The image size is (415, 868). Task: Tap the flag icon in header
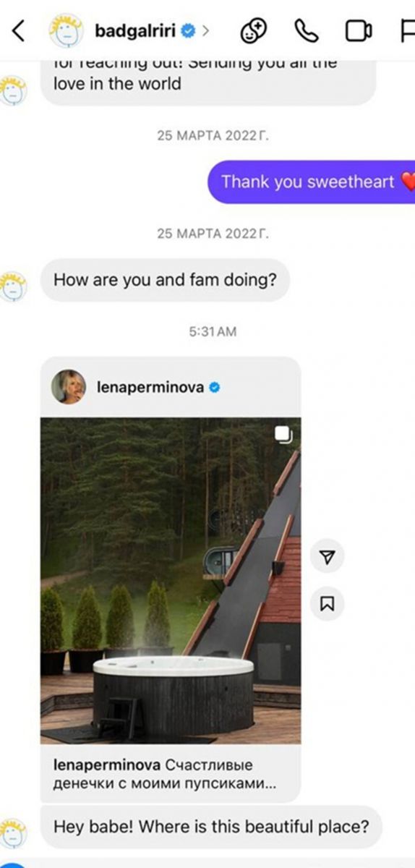(x=407, y=31)
